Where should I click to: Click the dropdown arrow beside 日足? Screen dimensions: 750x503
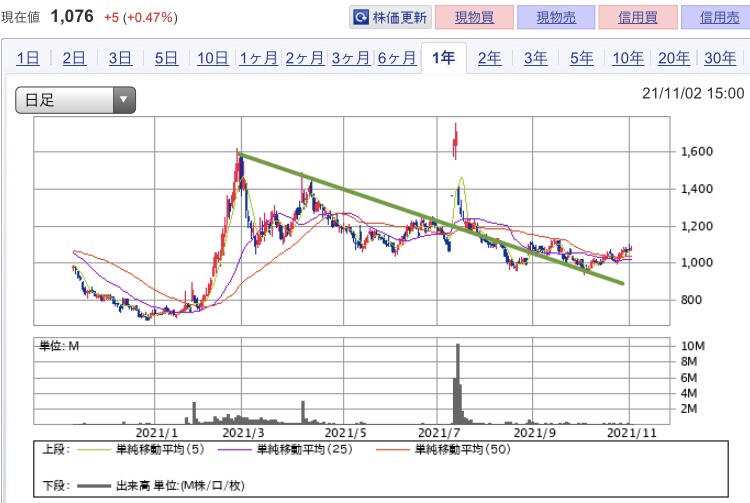pos(124,100)
